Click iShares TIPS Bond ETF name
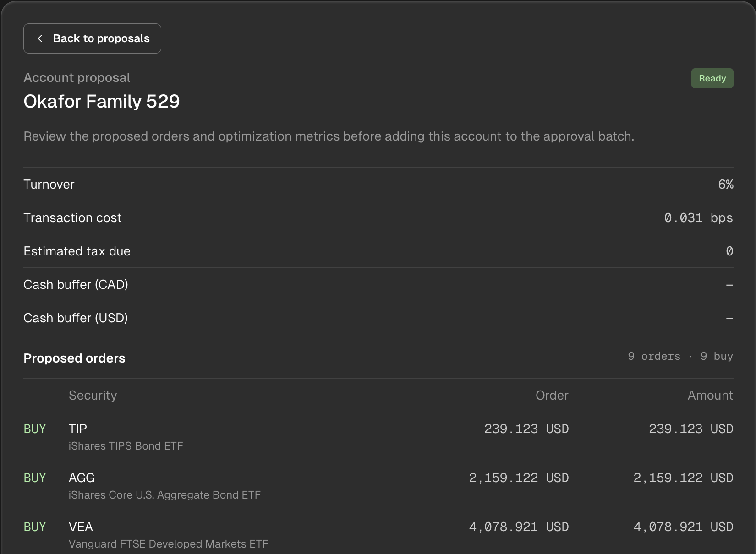 126,445
